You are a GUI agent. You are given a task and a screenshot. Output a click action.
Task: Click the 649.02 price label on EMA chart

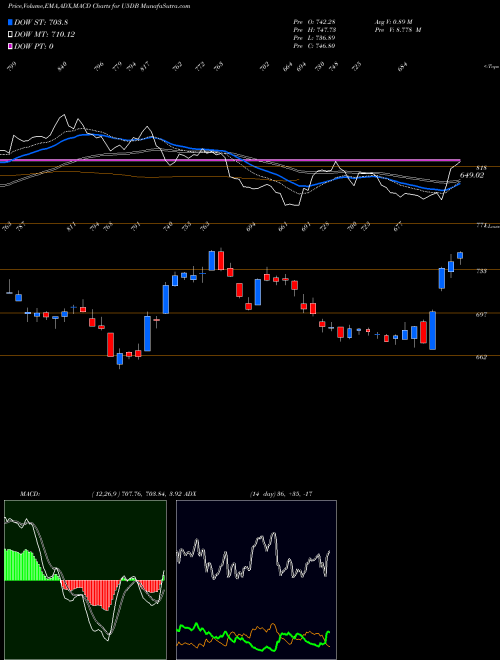pyautogui.click(x=472, y=176)
